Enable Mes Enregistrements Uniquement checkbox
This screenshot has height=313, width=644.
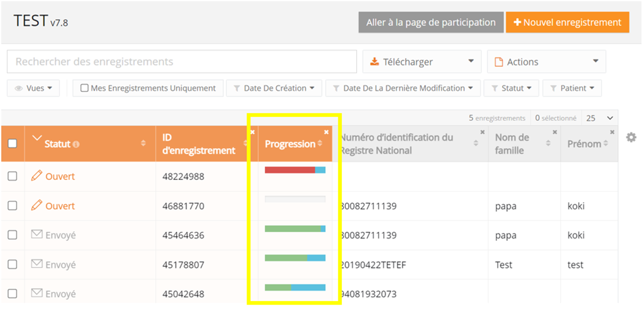(84, 88)
